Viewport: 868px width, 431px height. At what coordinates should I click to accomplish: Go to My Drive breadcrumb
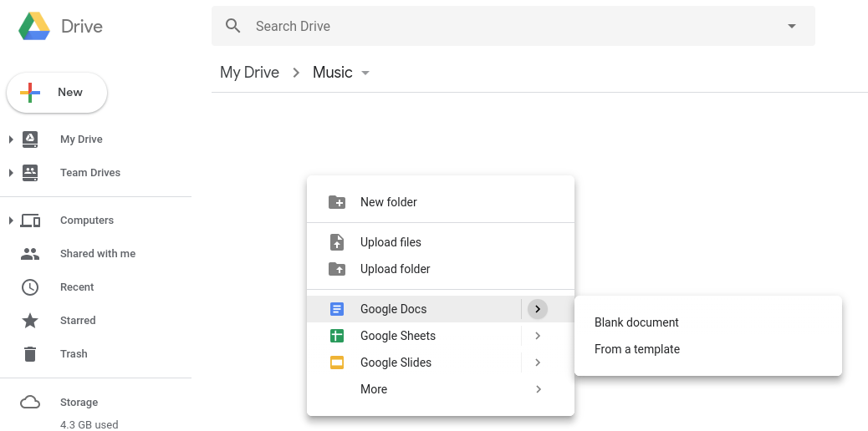(x=250, y=73)
